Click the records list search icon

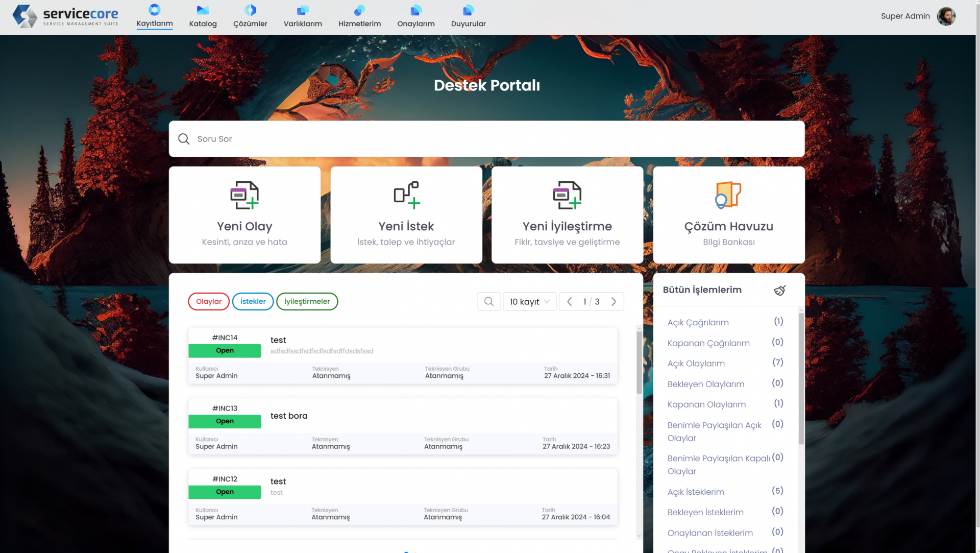[488, 301]
